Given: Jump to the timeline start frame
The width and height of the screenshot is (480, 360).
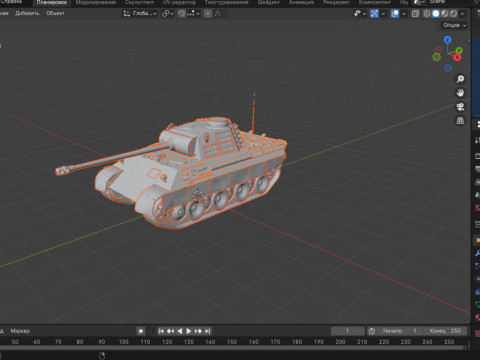Looking at the screenshot, I should pyautogui.click(x=161, y=331).
